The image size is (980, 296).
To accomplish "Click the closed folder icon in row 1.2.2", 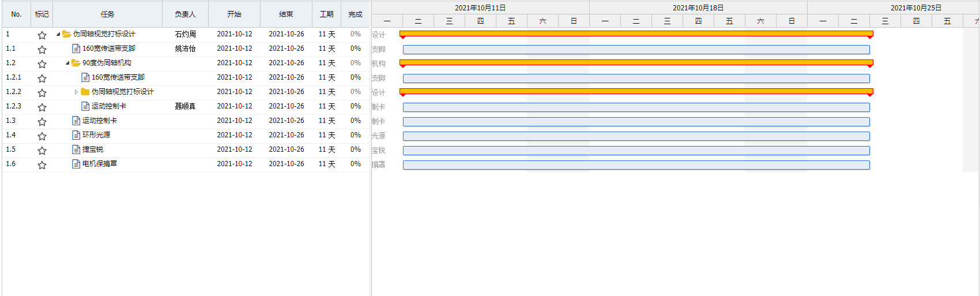I will tap(85, 92).
